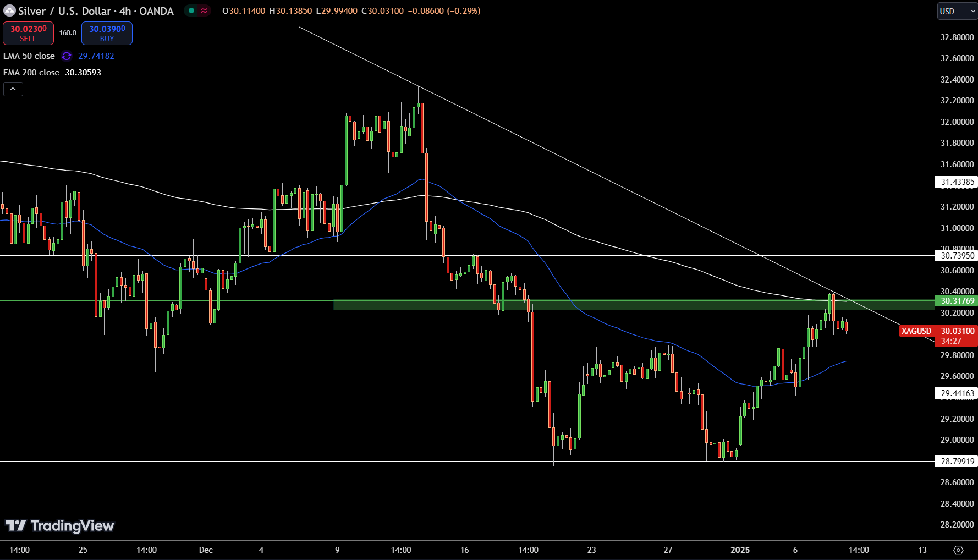This screenshot has width=978, height=560.
Task: Click the 29.00000 price axis label
Action: tap(957, 440)
